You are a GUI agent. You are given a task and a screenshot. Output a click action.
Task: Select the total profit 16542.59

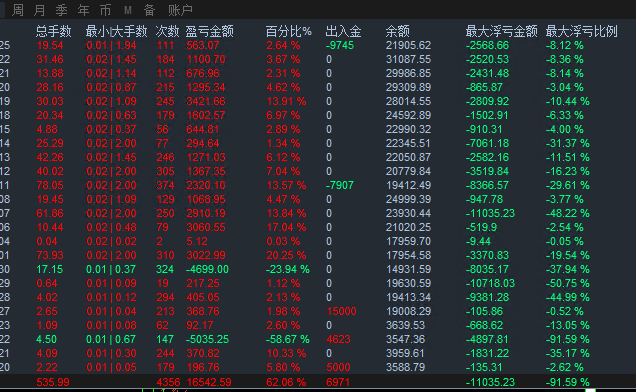point(209,382)
